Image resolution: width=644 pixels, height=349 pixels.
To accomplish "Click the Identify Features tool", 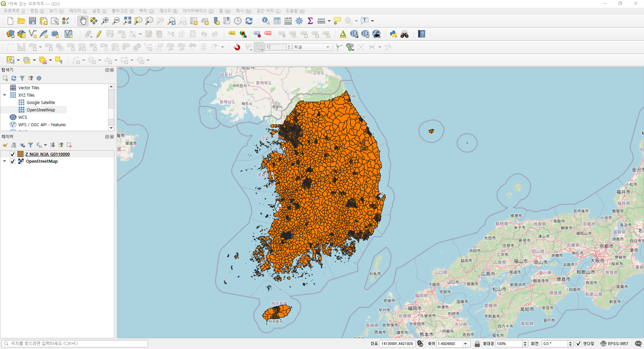I will pos(266,21).
